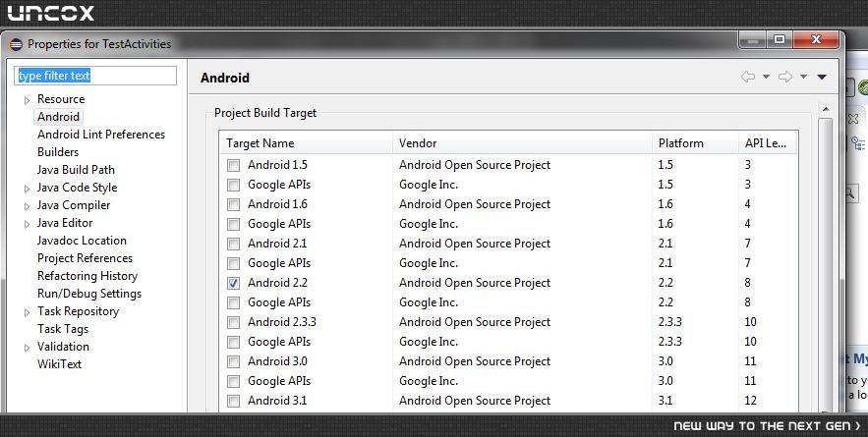Expand the Resource tree node

click(27, 100)
